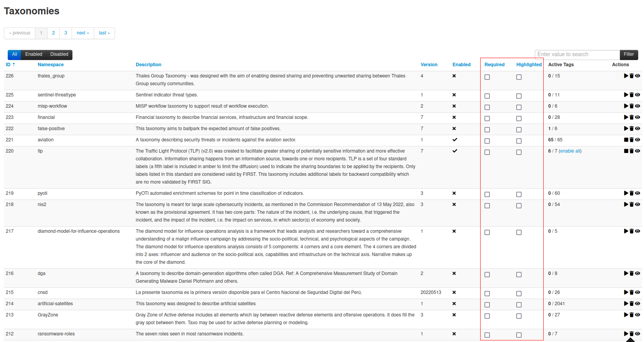
Task: Show only Disabled taxonomies
Action: tap(59, 55)
